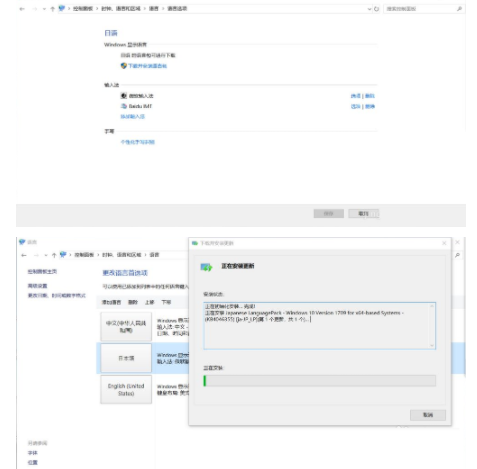The width and height of the screenshot is (477, 469).
Task: Click scroll up arrow in installation status box
Action: (432, 306)
